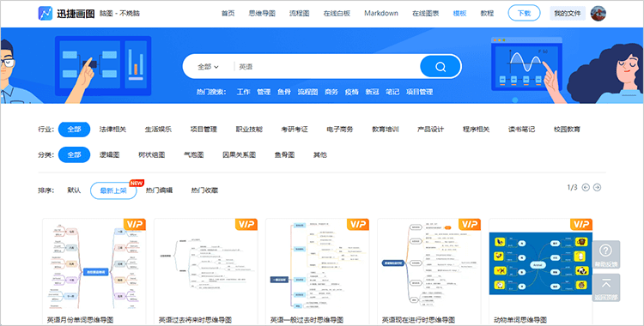Click VIP badge on 英语一般过去时思维导图 card
644x326 pixels.
pos(358,224)
